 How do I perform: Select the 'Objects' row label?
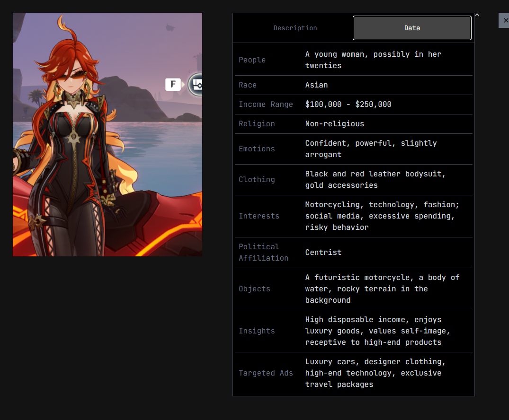(x=255, y=289)
